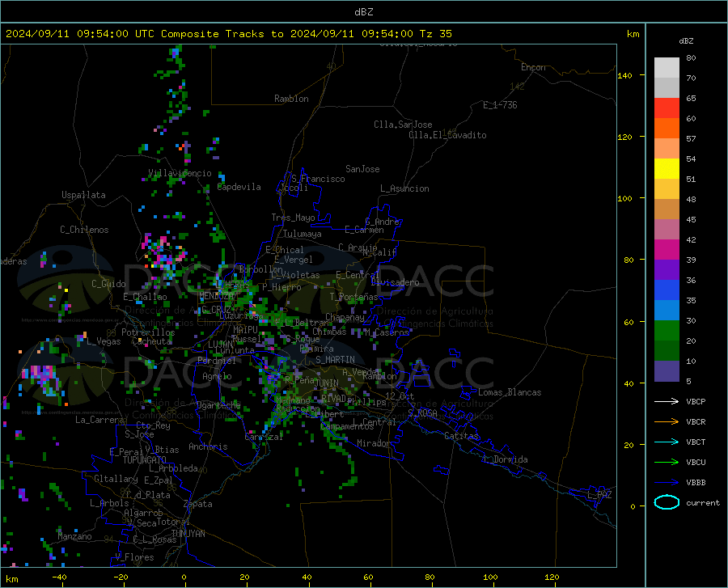Click the Catitas place label
Screen dimensions: 728x588
click(x=462, y=436)
